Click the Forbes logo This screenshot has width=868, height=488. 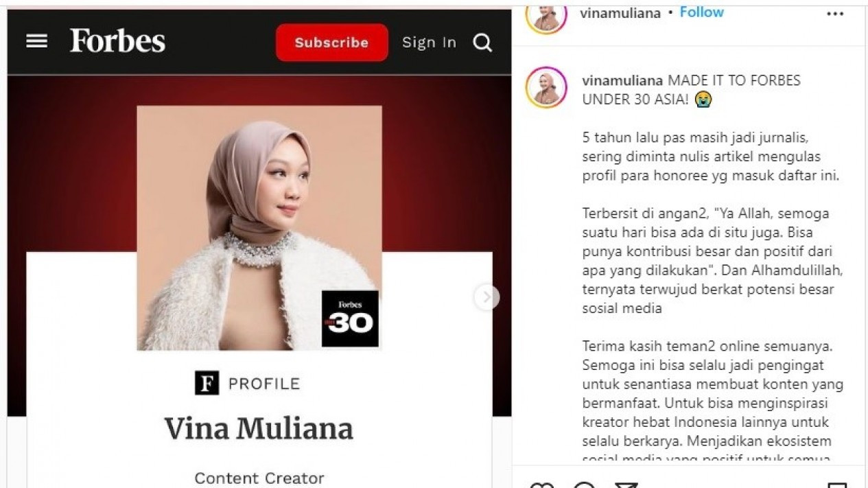(117, 41)
